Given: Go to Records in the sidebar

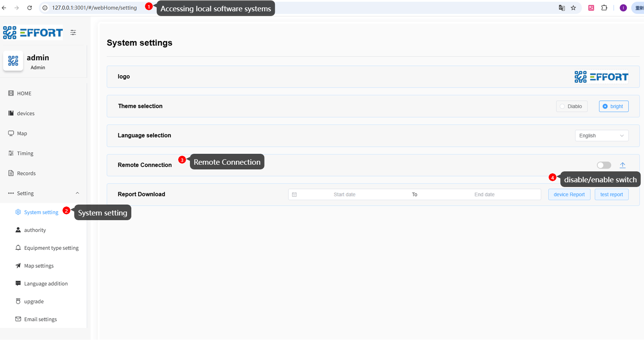Looking at the screenshot, I should 26,173.
